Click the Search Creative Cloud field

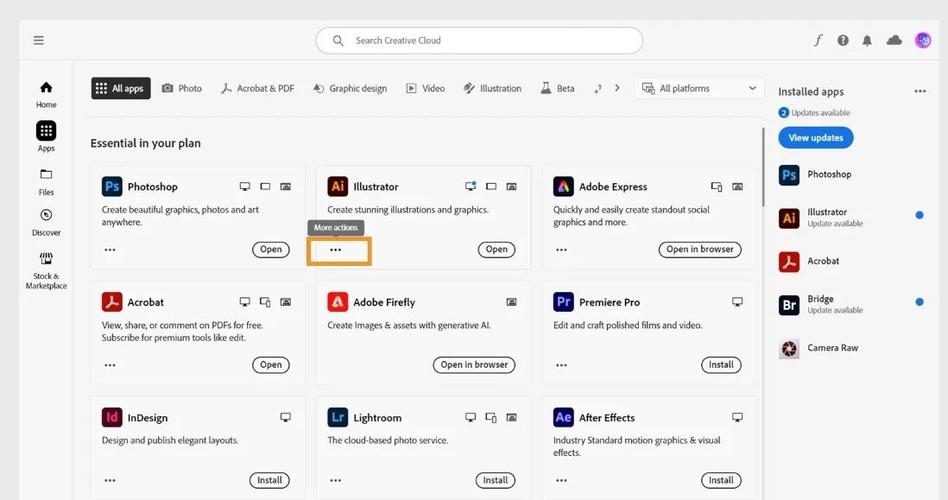pos(479,40)
